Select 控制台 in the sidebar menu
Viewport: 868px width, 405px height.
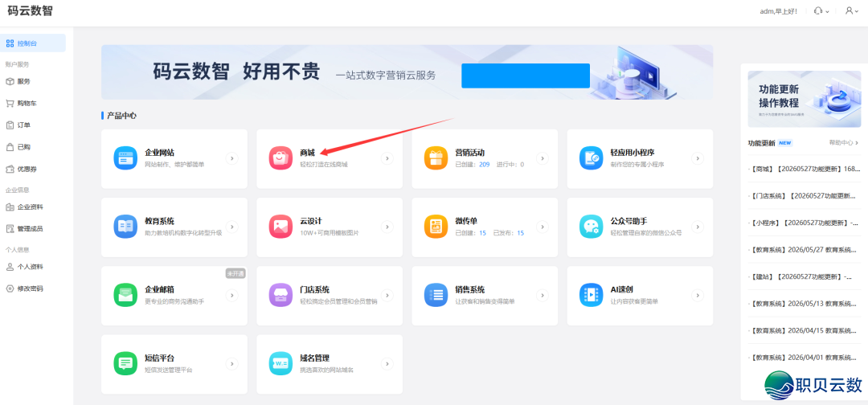[x=33, y=43]
